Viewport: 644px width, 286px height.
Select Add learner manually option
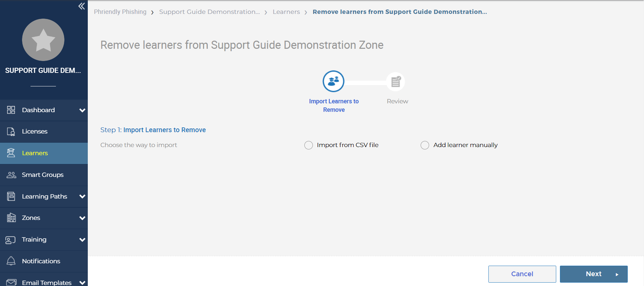425,145
